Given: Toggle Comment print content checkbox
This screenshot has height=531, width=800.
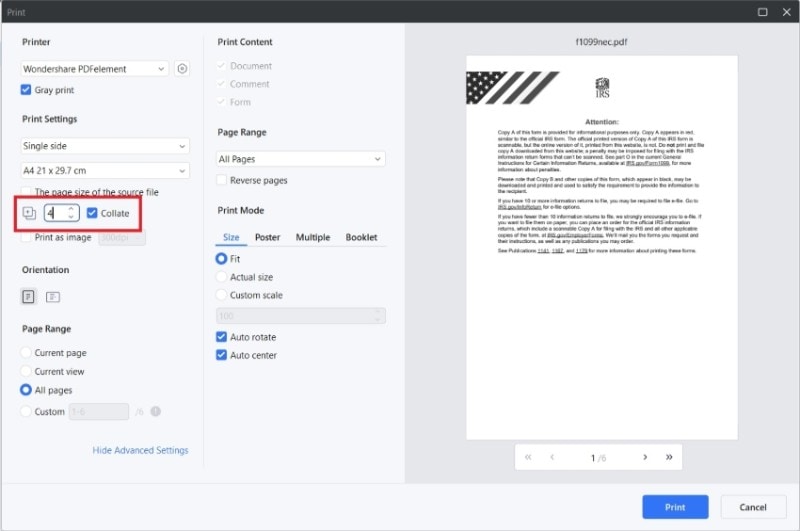Looking at the screenshot, I should (221, 84).
